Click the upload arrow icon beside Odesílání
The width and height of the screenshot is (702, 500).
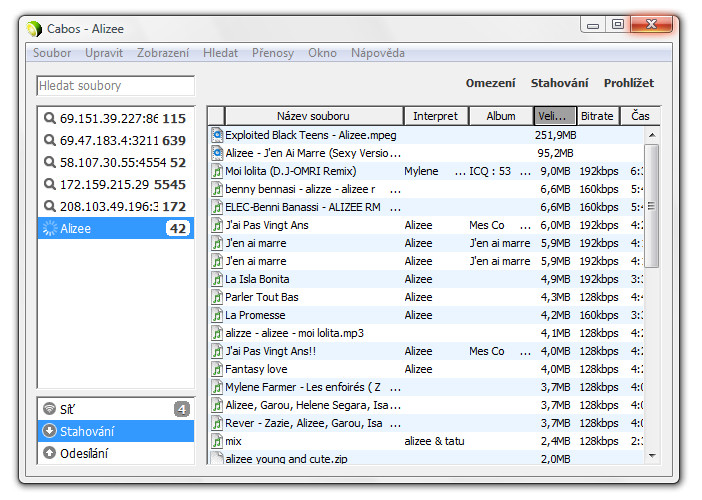coord(49,453)
